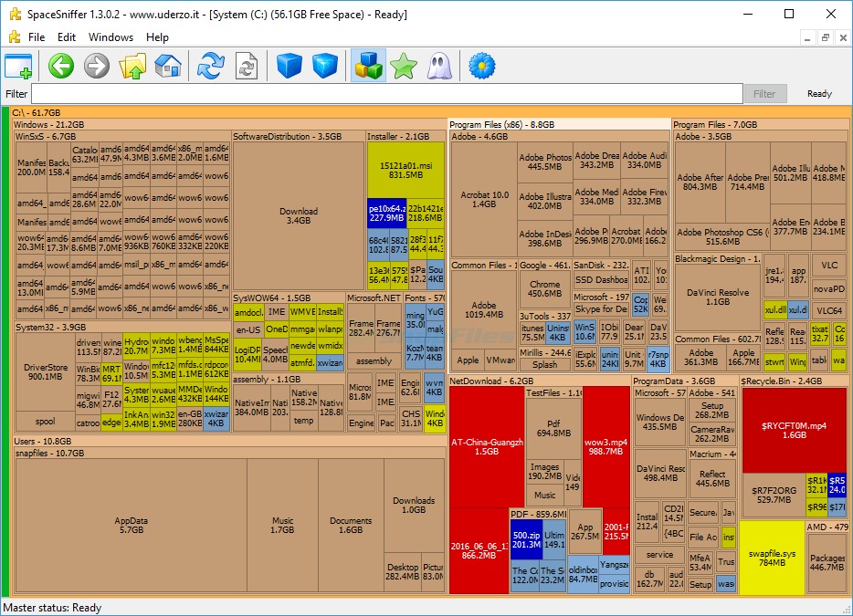Screen dimensions: 853x616
Task: Open the Edit menu
Action: (x=67, y=37)
